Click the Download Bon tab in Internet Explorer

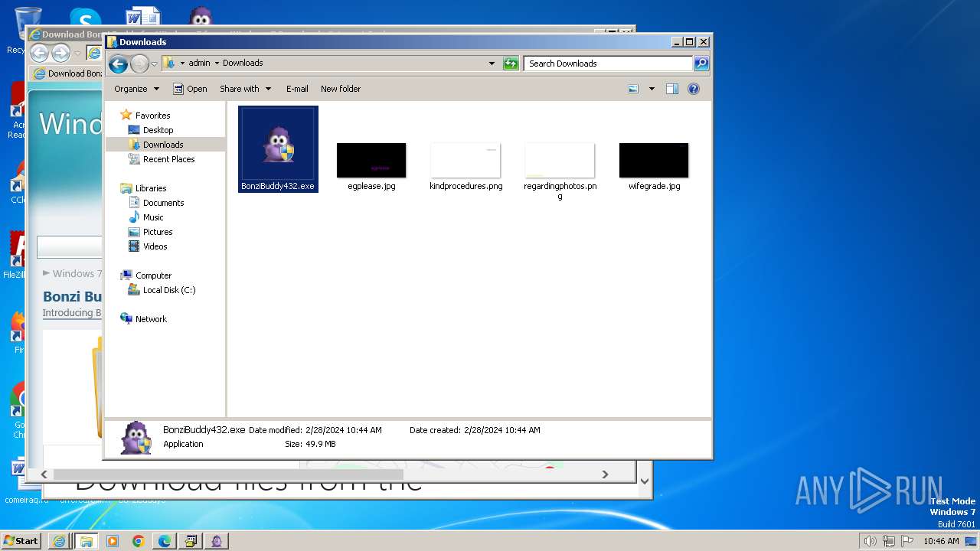[67, 73]
